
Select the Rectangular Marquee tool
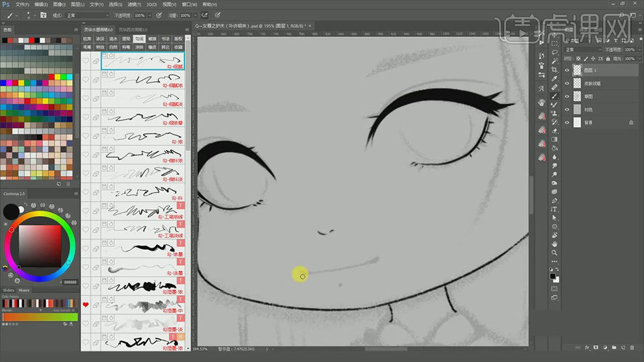click(554, 44)
